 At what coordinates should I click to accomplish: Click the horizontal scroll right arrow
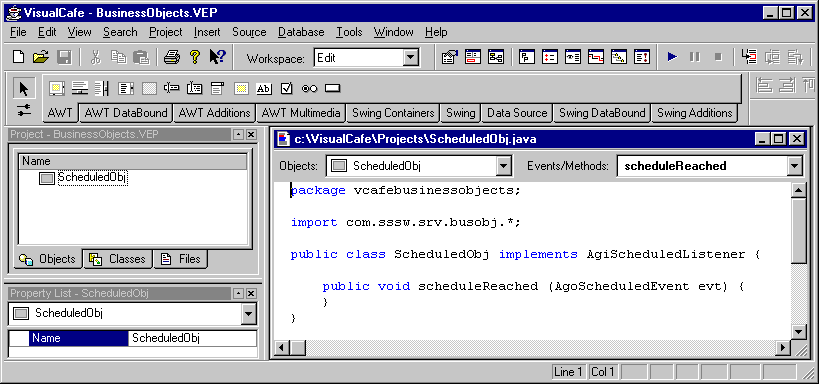(x=783, y=347)
